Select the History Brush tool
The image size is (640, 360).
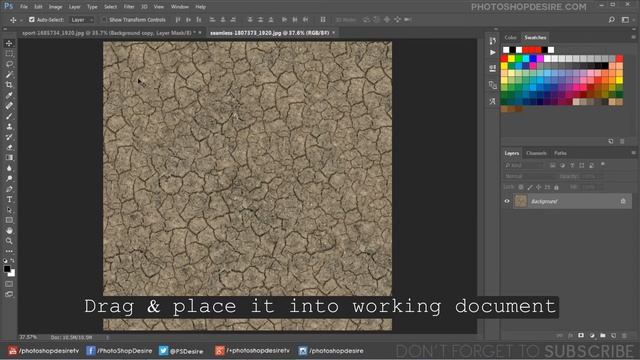9,137
